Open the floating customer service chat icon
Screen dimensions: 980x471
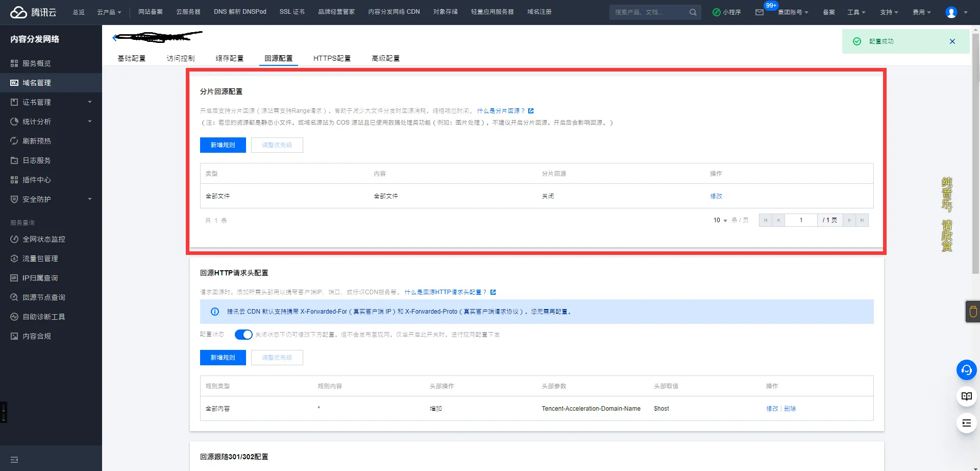click(966, 370)
